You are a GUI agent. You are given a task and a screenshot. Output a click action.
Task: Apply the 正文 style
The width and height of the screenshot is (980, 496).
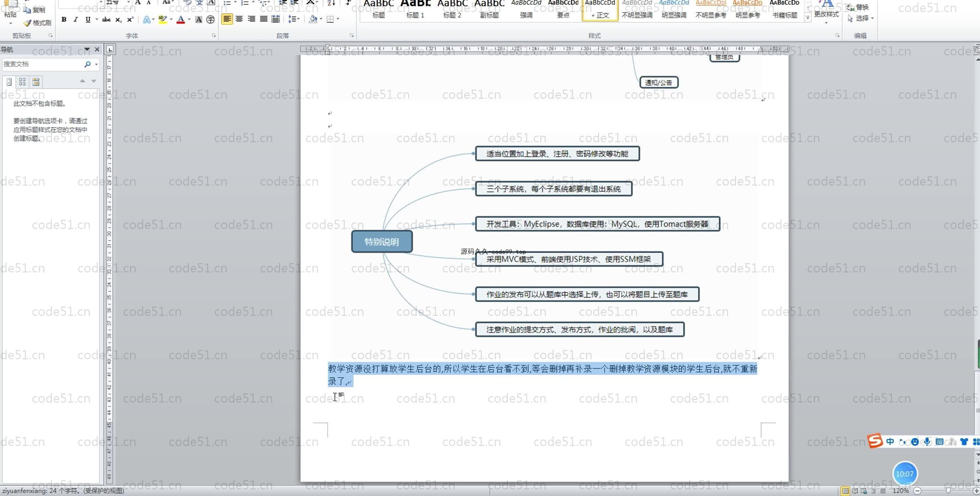click(x=600, y=10)
